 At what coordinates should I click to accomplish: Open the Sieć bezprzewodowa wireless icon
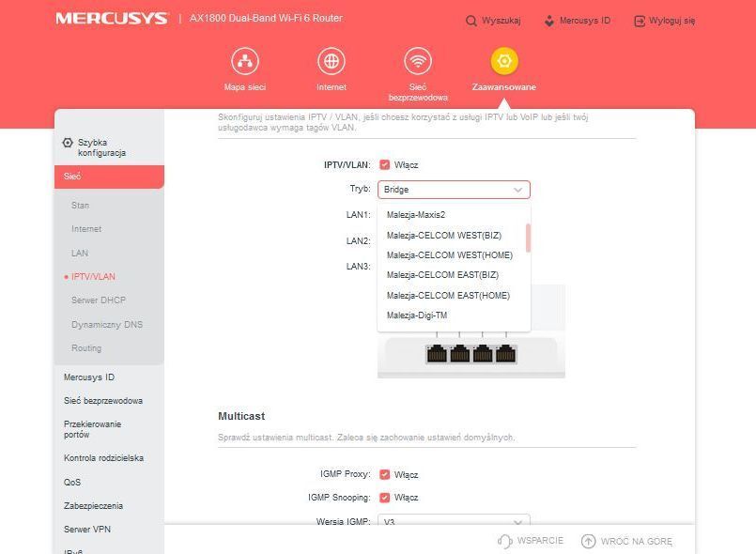point(418,61)
